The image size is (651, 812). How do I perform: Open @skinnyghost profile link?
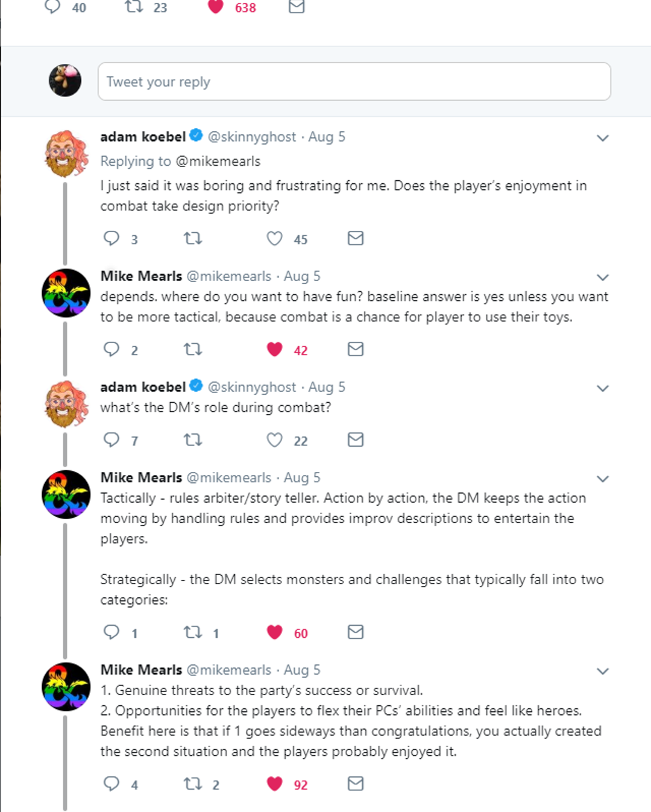(251, 136)
